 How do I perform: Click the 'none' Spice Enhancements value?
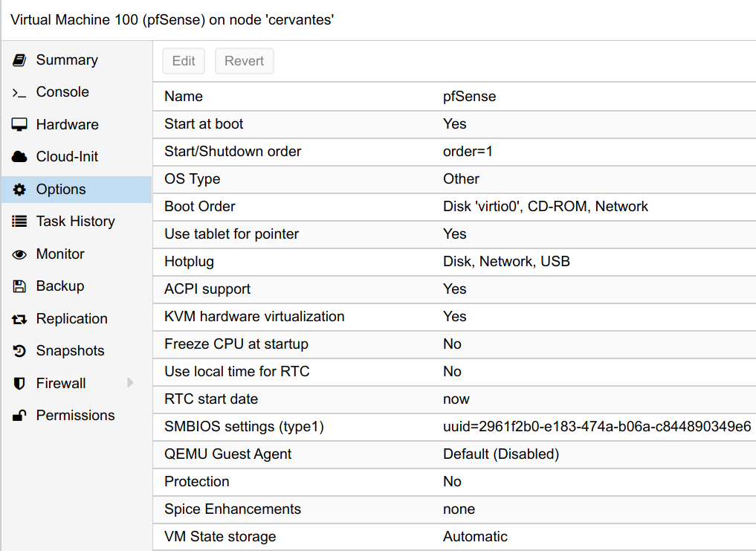[x=459, y=509]
